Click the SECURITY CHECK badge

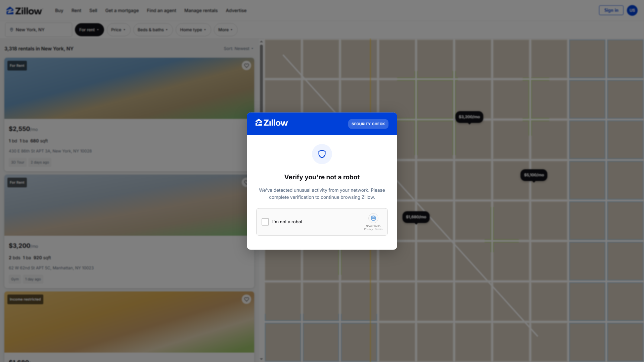(x=368, y=124)
